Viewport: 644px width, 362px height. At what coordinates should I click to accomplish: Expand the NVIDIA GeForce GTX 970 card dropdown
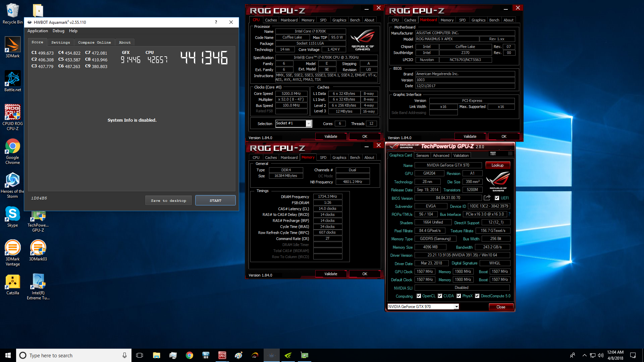(x=456, y=307)
